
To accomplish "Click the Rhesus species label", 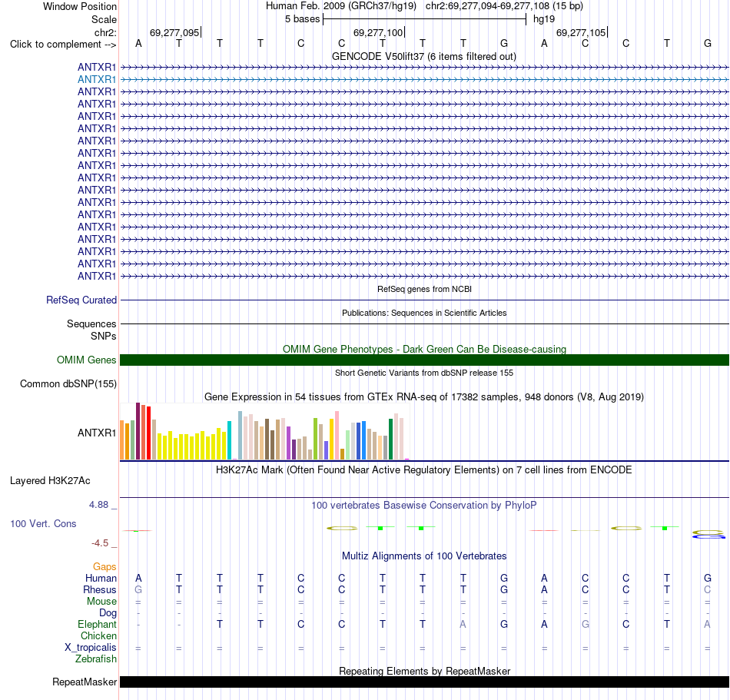I will (100, 589).
